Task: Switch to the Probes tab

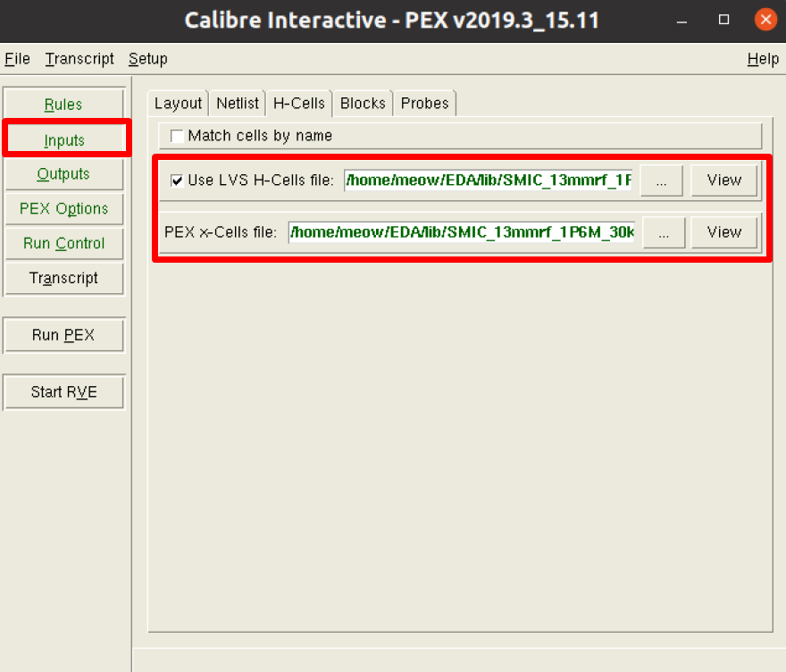Action: click(424, 104)
